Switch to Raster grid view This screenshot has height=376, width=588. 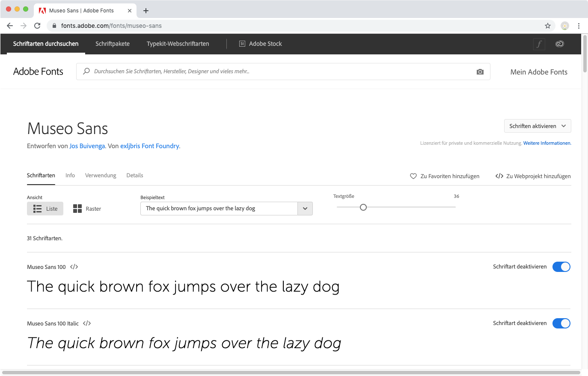87,209
